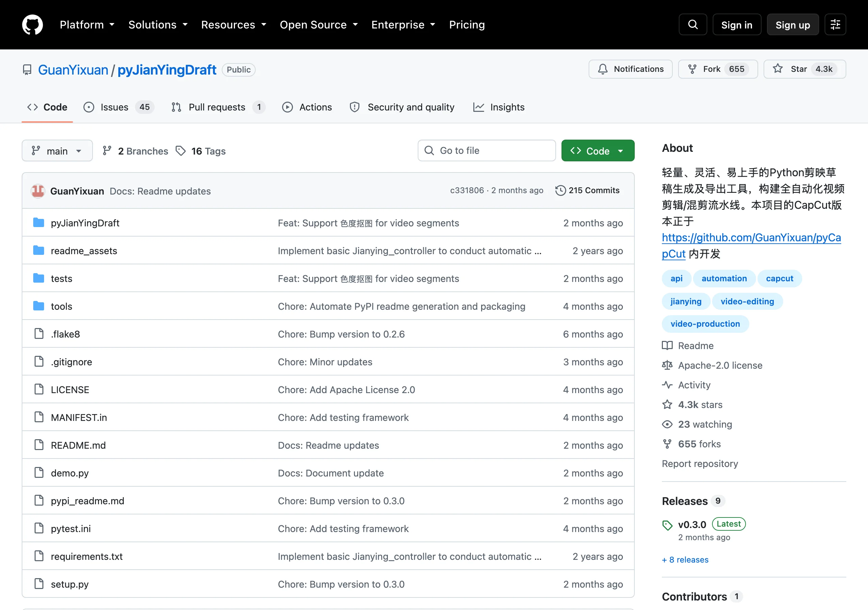Viewport: 868px width, 610px height.
Task: Click the Activity pulse icon
Action: coord(667,385)
